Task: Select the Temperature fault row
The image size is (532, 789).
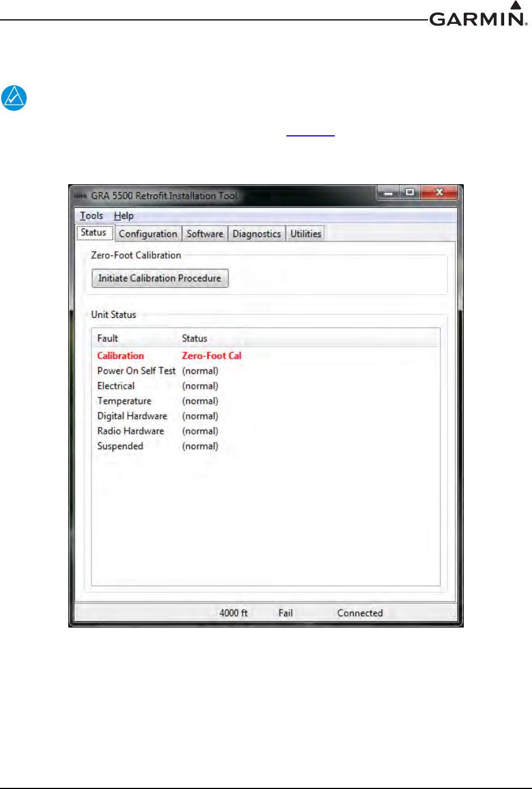Action: point(265,401)
